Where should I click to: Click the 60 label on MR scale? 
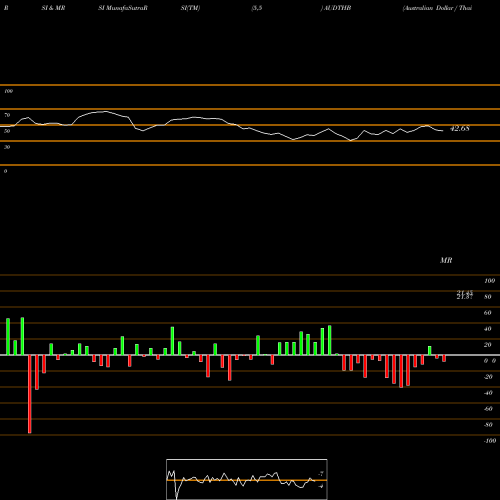point(488,313)
